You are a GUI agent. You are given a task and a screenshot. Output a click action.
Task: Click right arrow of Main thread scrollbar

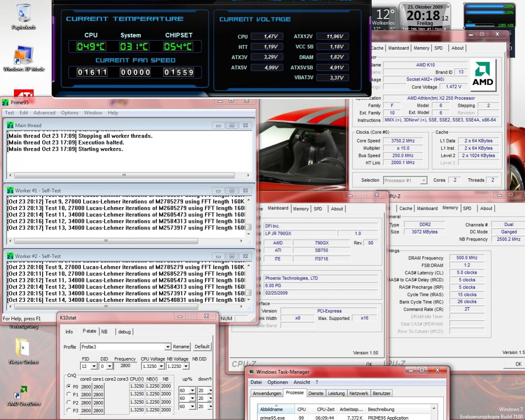coord(248,175)
